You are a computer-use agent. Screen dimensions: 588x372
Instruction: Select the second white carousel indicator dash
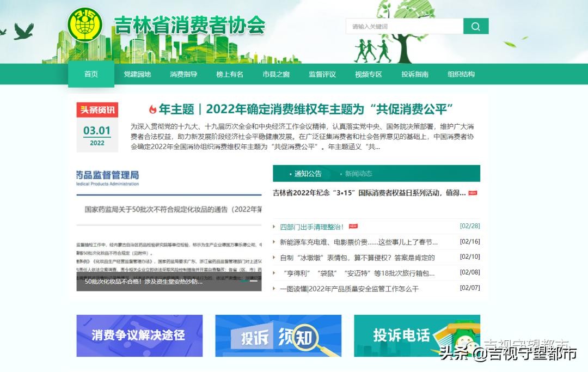click(254, 281)
